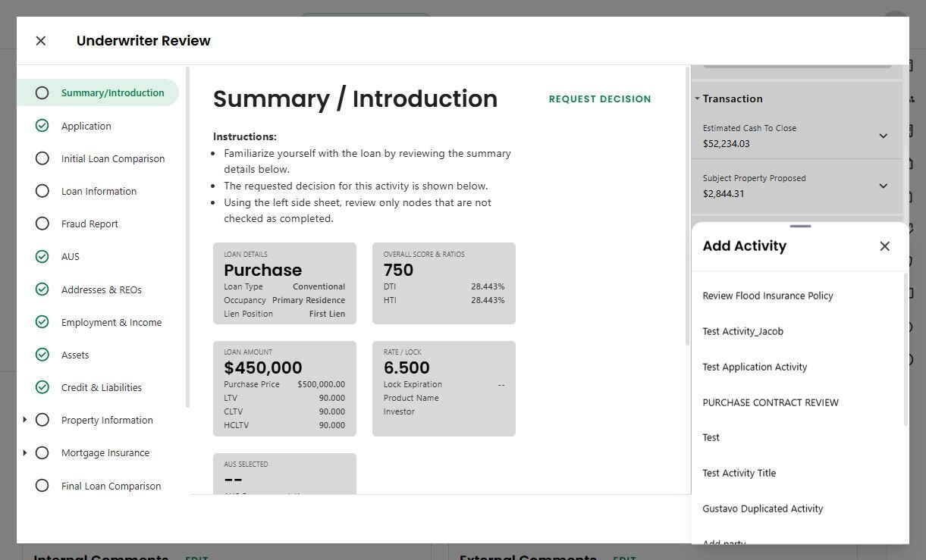Select the Loan Information status circle
The height and width of the screenshot is (560, 926).
[42, 191]
